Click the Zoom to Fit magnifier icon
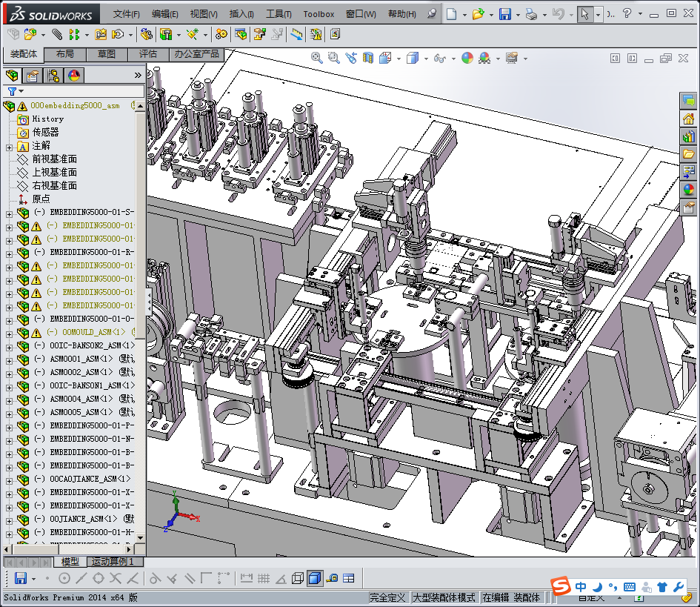 (316, 58)
